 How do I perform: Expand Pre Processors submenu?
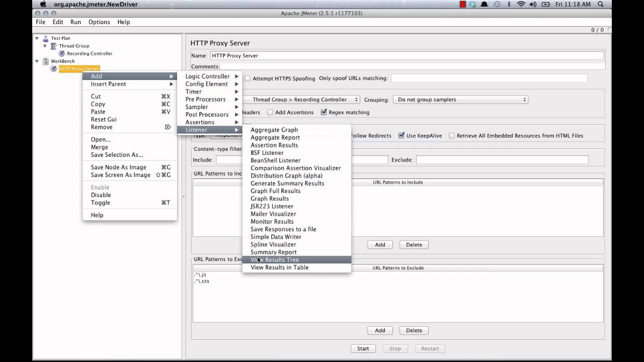210,100
